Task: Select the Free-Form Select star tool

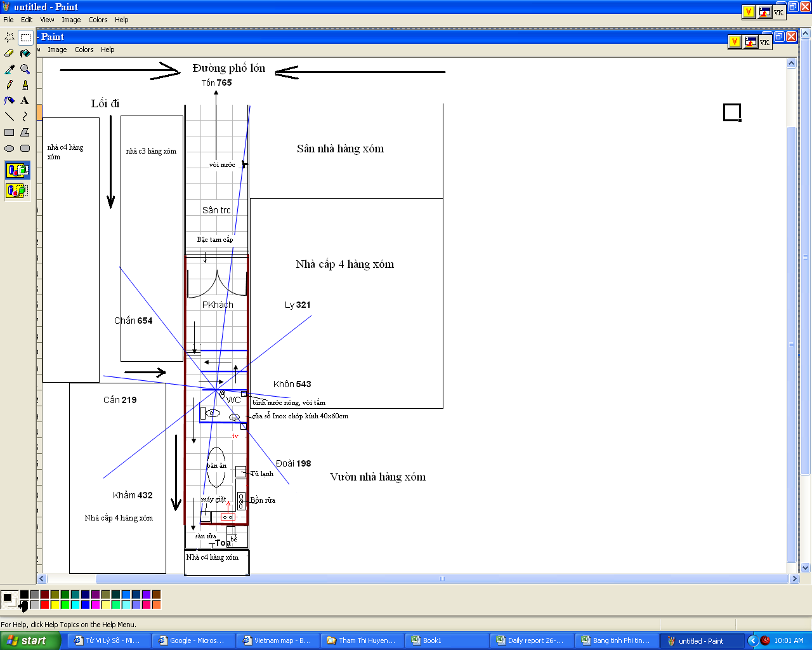Action: tap(10, 37)
